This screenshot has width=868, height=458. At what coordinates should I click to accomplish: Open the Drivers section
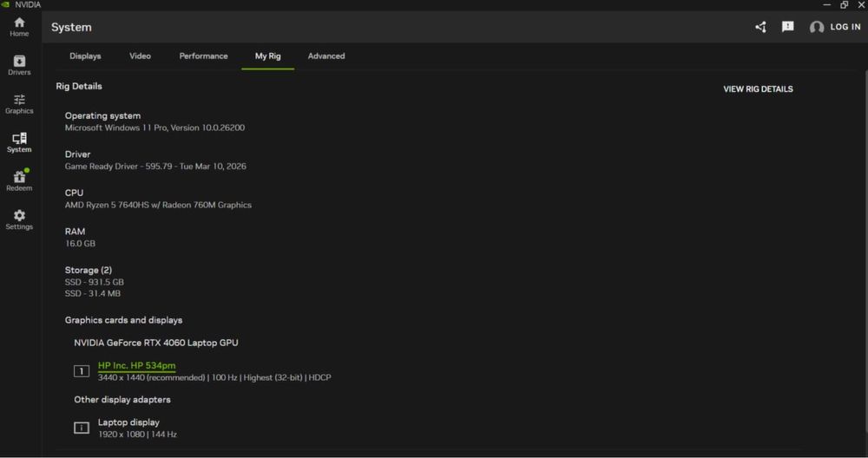click(x=19, y=65)
